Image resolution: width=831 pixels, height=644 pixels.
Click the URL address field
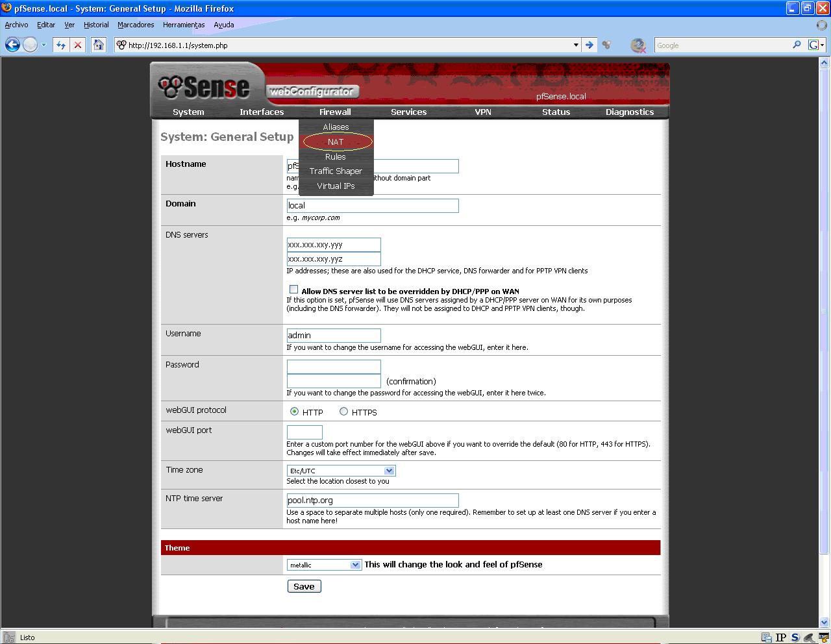[x=349, y=45]
